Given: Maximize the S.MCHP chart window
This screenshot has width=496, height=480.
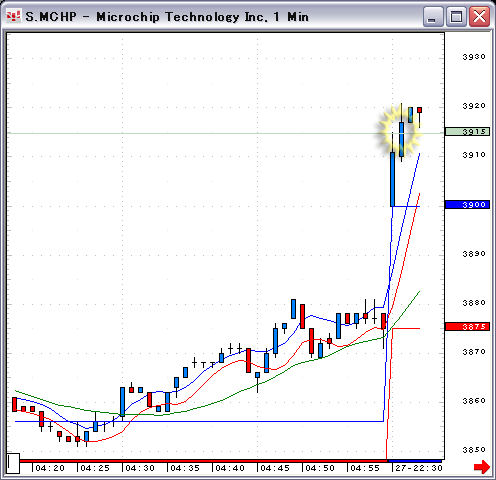Looking at the screenshot, I should 456,17.
